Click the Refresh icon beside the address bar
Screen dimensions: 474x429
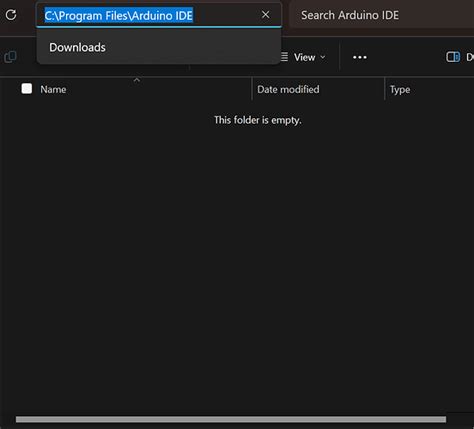[11, 15]
